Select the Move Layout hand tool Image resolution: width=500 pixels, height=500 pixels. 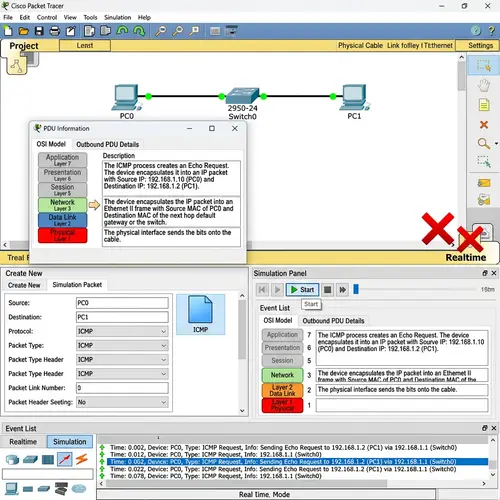point(484,85)
